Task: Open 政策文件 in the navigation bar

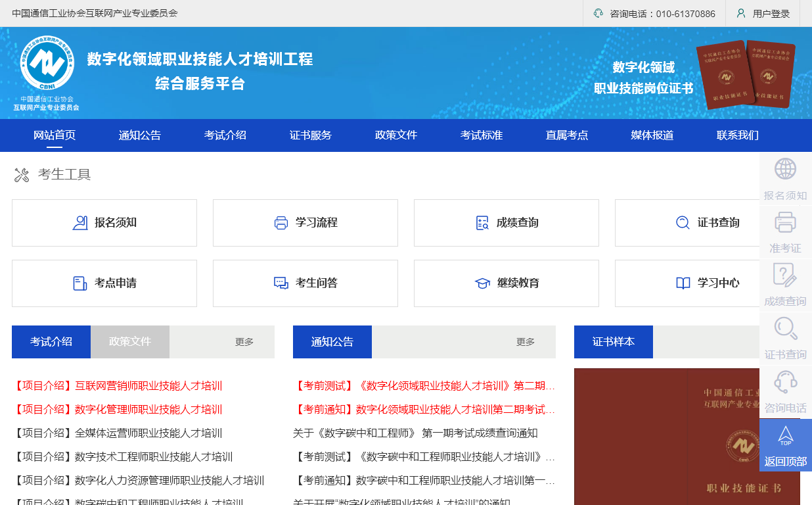Action: coord(396,135)
